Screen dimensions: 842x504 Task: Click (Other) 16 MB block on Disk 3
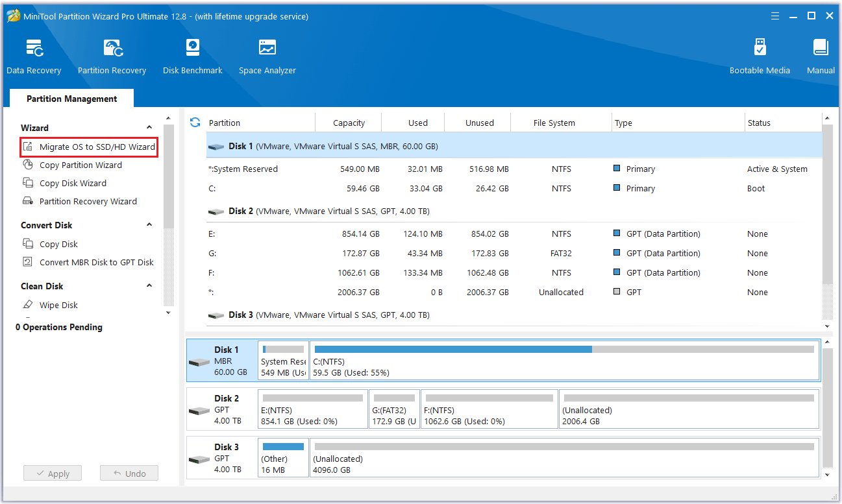(283, 457)
